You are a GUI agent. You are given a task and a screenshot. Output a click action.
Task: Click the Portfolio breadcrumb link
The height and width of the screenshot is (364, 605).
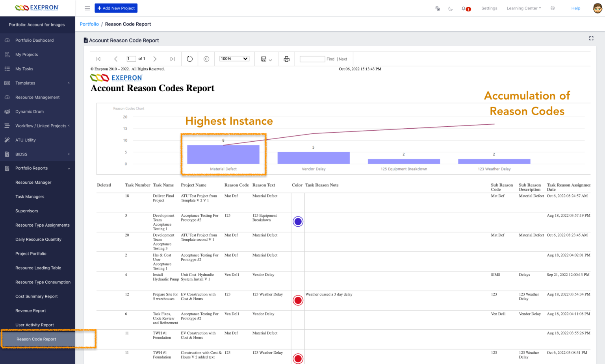[89, 24]
